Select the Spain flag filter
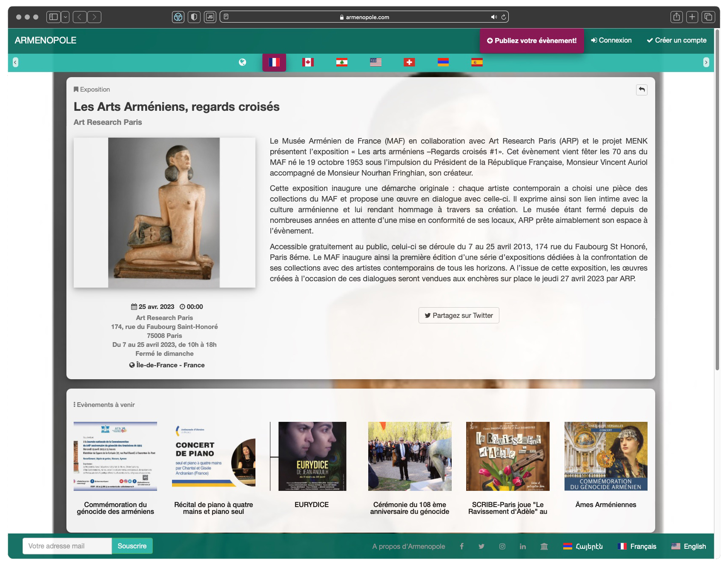This screenshot has width=728, height=565. click(477, 62)
